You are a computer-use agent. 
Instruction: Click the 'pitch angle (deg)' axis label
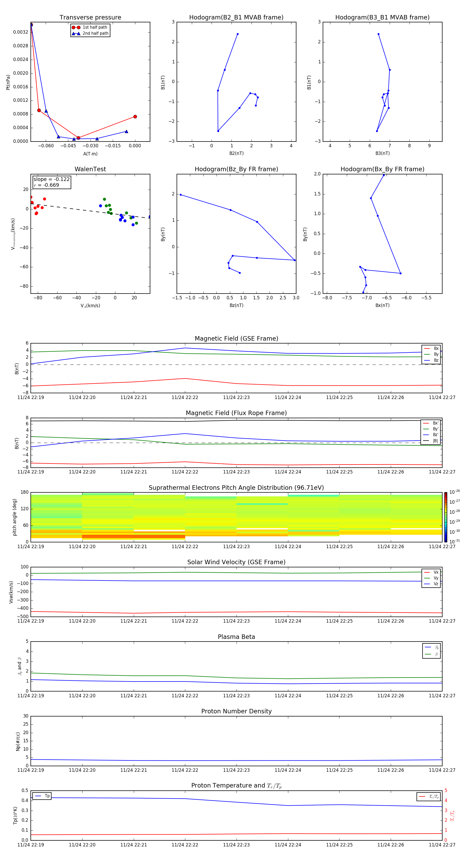[x=14, y=517]
